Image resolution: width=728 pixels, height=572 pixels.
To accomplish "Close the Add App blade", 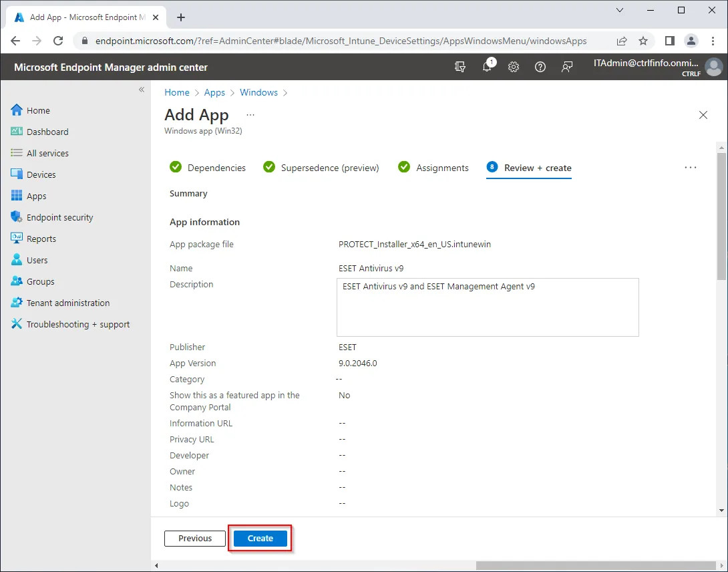I will [x=703, y=115].
